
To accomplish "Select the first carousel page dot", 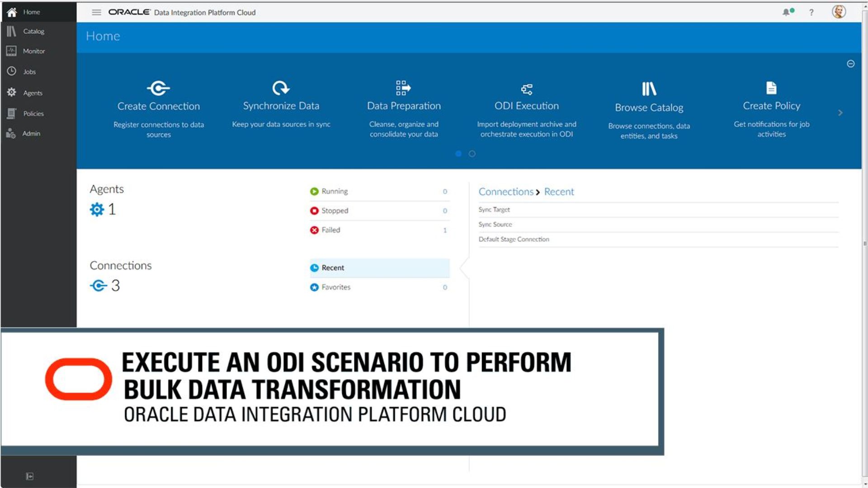I will coord(458,154).
